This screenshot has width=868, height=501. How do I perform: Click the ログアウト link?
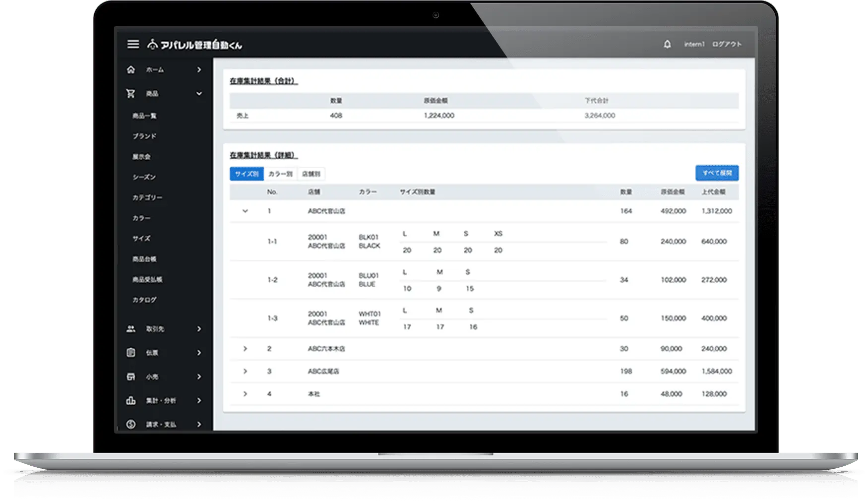point(727,44)
